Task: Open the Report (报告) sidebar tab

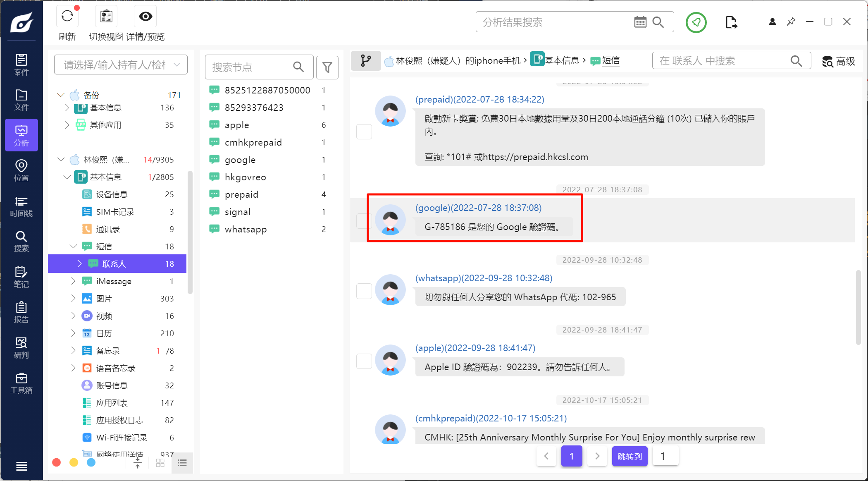Action: click(x=21, y=312)
